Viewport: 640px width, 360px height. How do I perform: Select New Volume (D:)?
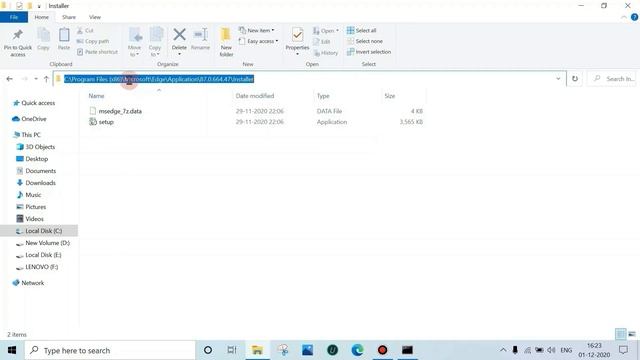click(x=43, y=243)
